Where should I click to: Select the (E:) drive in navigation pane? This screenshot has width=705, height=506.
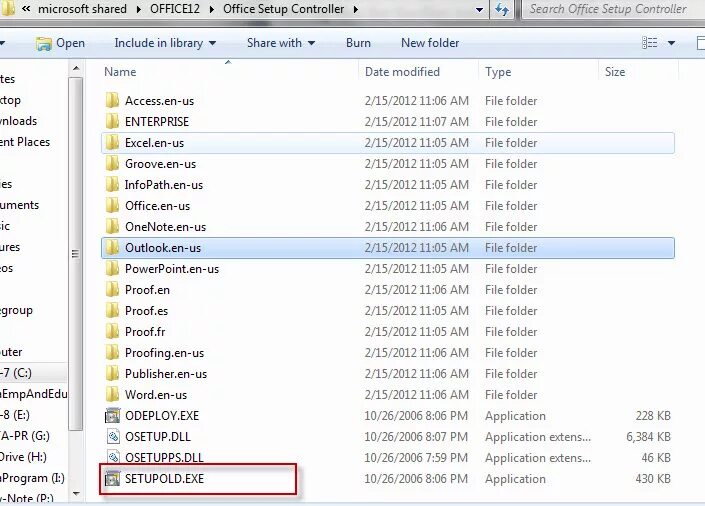tap(15, 415)
